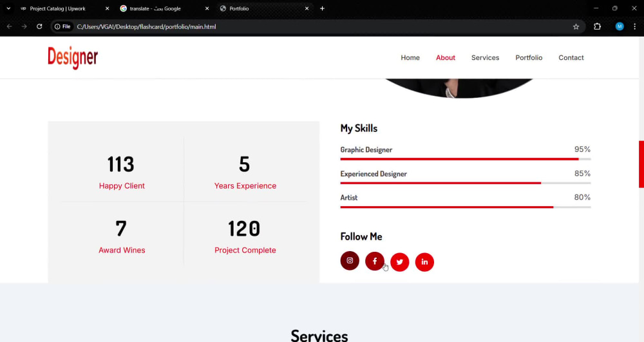Open the browser extensions puzzle icon
Screen dimensions: 644x342
click(597, 26)
